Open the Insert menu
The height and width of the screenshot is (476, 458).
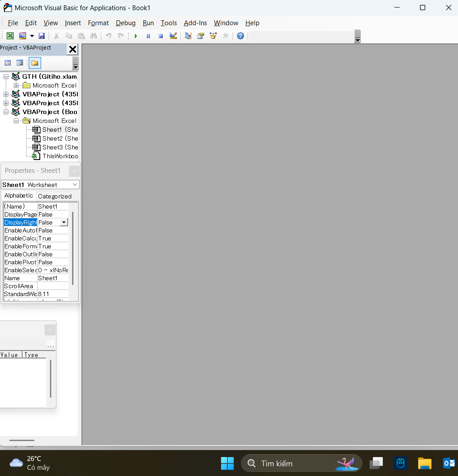click(73, 23)
